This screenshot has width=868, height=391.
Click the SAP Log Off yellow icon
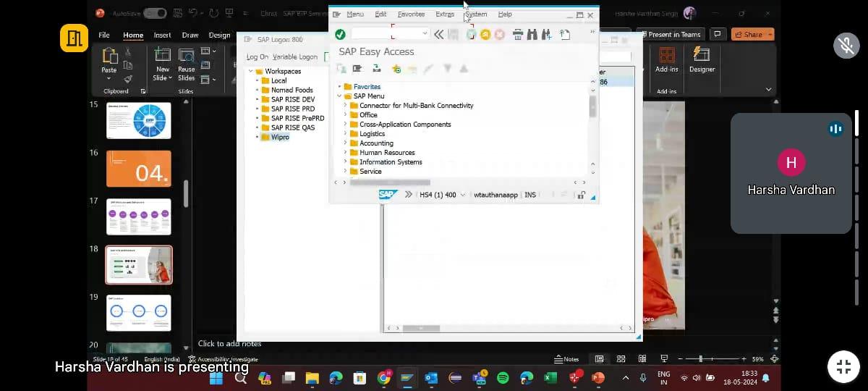(x=485, y=34)
